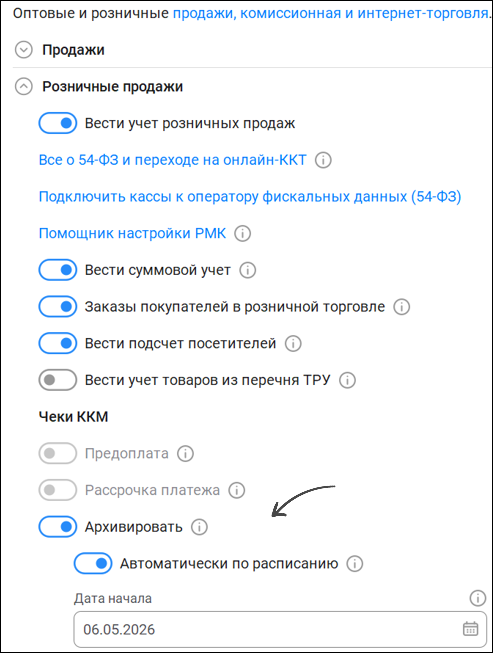Screen dimensions: 493x653
Task: Show hint for Вести подсчет посетителей
Action: tap(293, 344)
